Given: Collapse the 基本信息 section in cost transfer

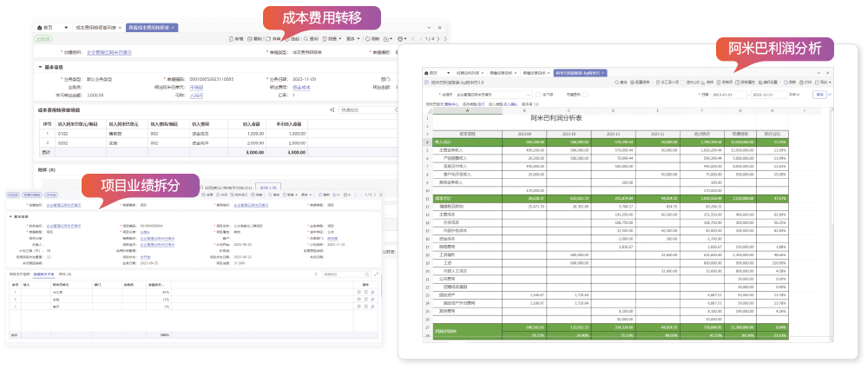Looking at the screenshot, I should (x=40, y=66).
